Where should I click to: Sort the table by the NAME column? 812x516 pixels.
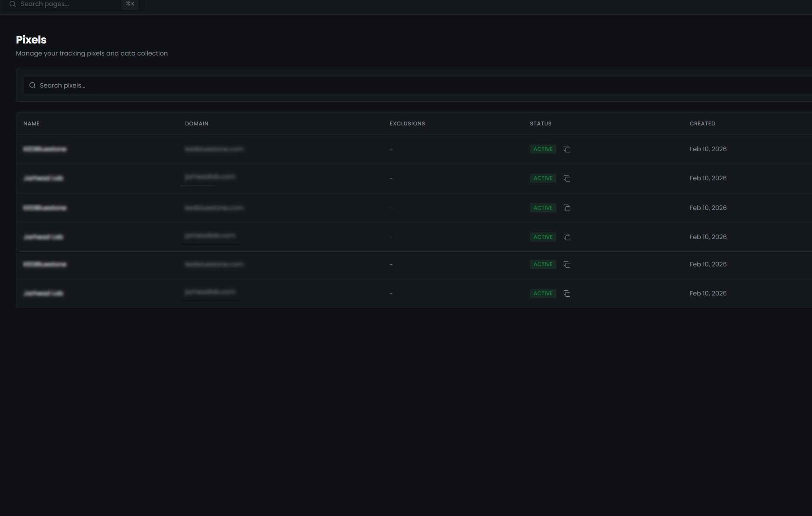31,123
